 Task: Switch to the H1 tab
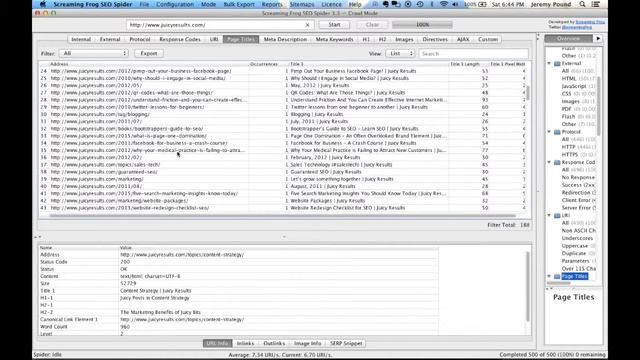(366, 40)
